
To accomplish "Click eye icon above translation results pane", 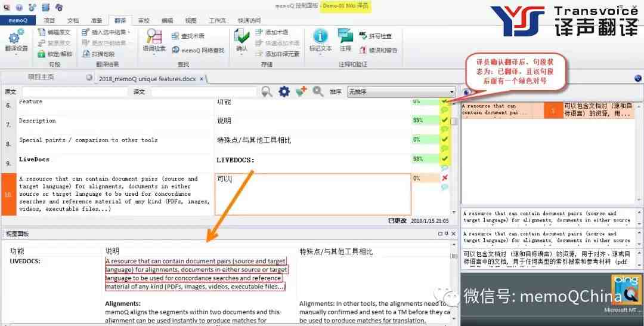I will pyautogui.click(x=466, y=92).
